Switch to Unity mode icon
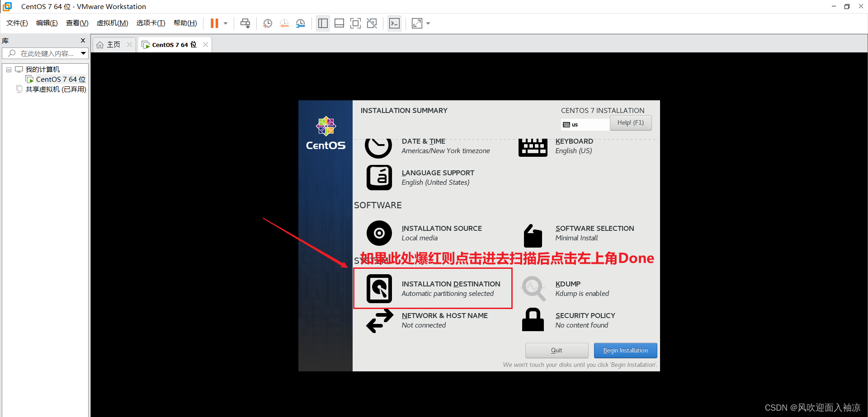The width and height of the screenshot is (868, 417). pos(372,23)
